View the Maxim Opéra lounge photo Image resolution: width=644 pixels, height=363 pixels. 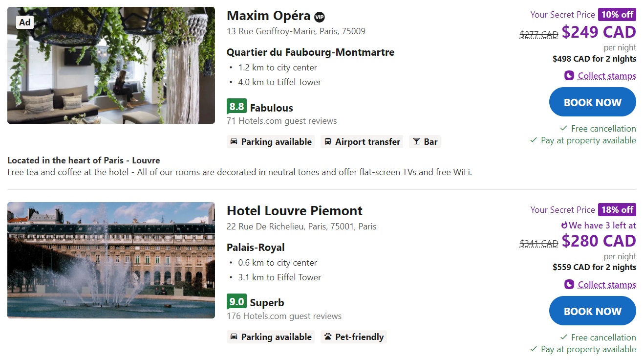click(111, 65)
